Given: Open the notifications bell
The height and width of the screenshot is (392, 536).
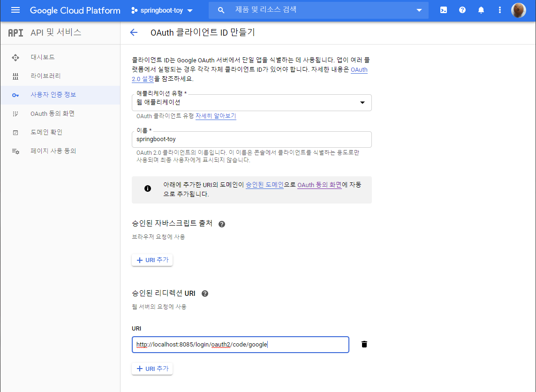Looking at the screenshot, I should click(481, 10).
